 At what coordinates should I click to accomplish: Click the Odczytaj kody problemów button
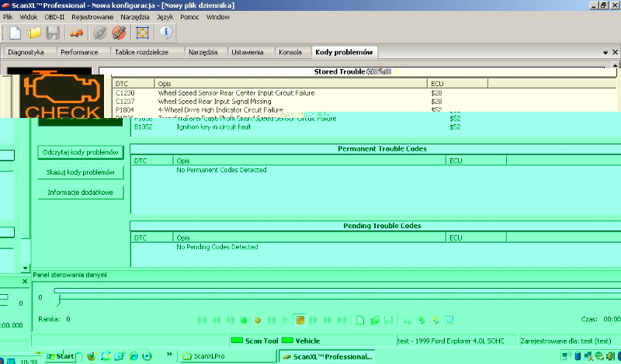click(x=81, y=152)
